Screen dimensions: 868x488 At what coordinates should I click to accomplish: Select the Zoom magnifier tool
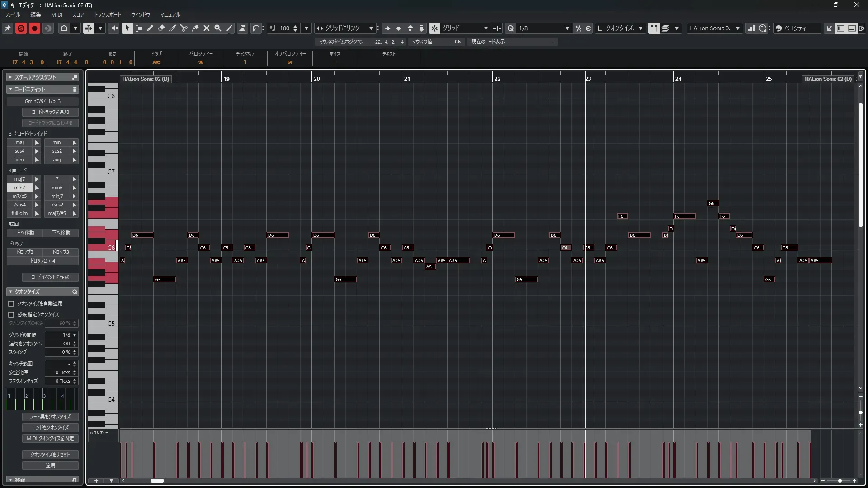[218, 28]
